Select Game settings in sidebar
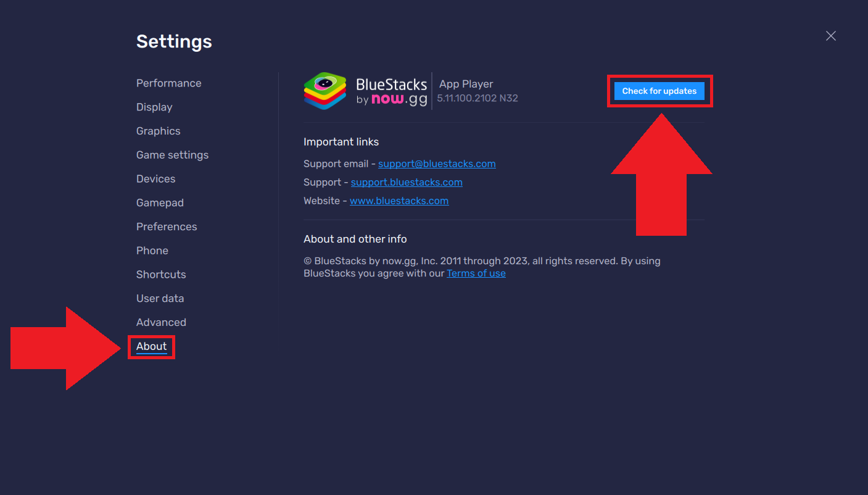 pos(172,155)
